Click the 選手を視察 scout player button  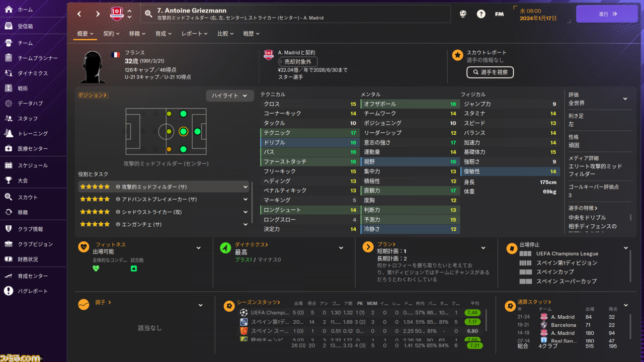tap(490, 72)
